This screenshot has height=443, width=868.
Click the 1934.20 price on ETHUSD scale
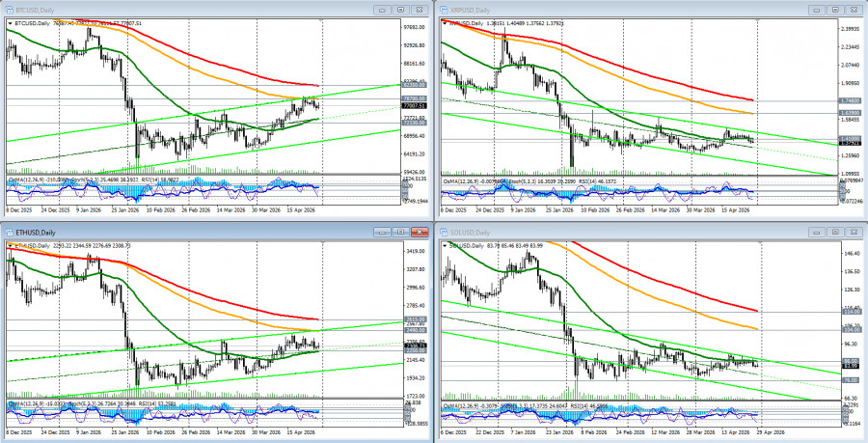(x=414, y=377)
